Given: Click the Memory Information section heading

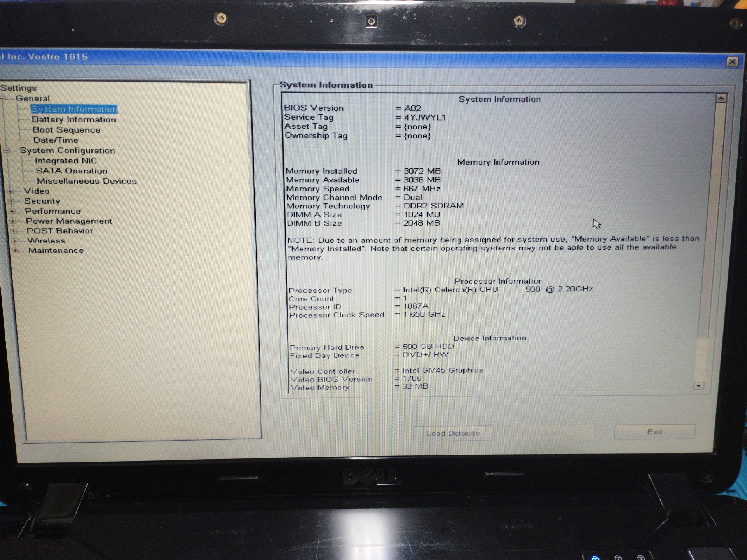Looking at the screenshot, I should (498, 162).
